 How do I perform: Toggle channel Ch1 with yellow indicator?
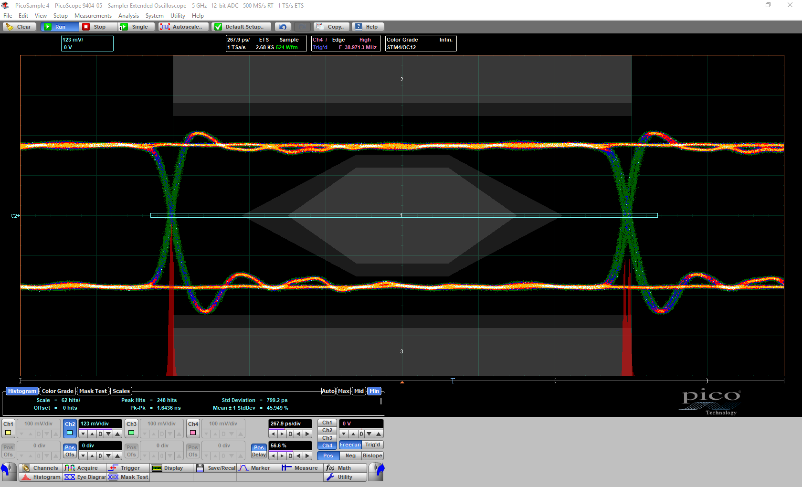8,428
